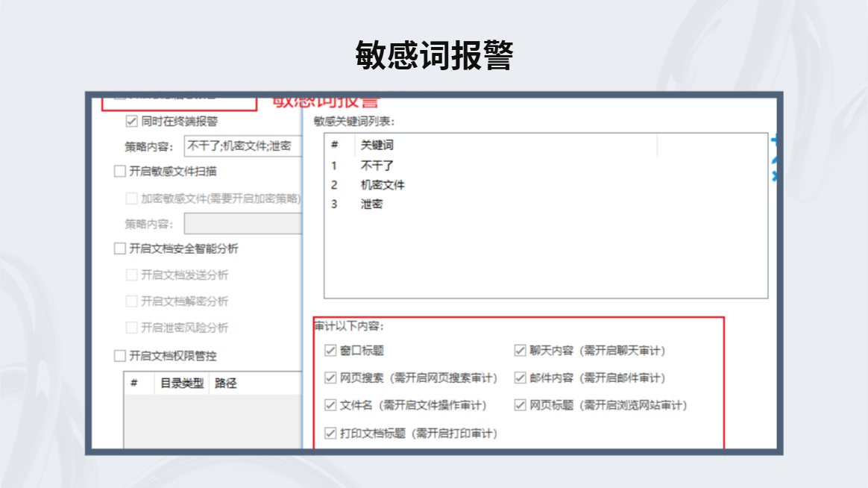This screenshot has height=488, width=868.
Task: Uncheck 邮件内容 audit option
Action: pyautogui.click(x=520, y=378)
